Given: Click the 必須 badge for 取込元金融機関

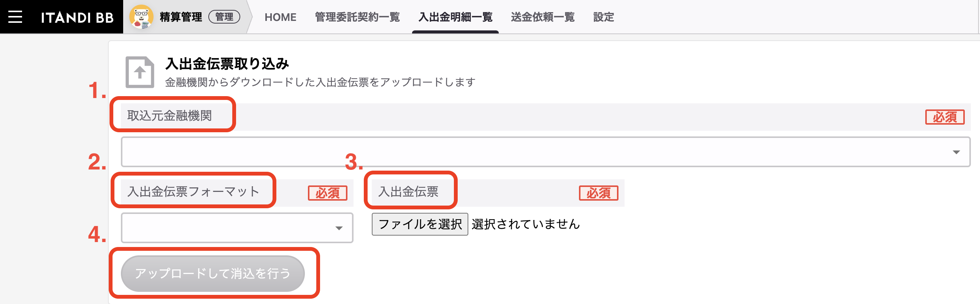Looking at the screenshot, I should click(945, 117).
